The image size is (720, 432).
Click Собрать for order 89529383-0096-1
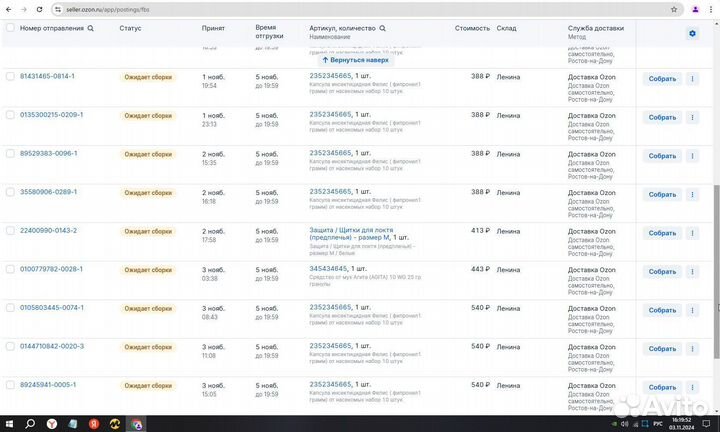click(662, 156)
